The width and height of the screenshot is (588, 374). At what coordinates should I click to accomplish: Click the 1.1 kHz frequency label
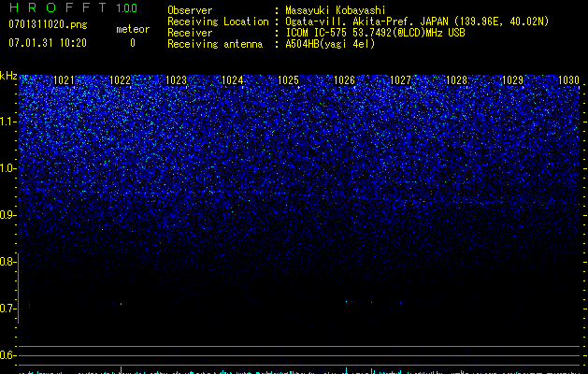point(7,122)
